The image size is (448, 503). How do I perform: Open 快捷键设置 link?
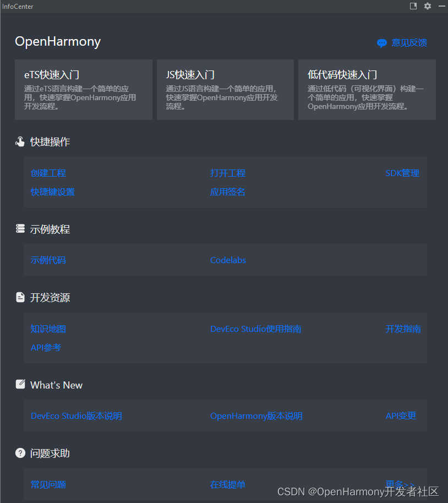coord(53,192)
